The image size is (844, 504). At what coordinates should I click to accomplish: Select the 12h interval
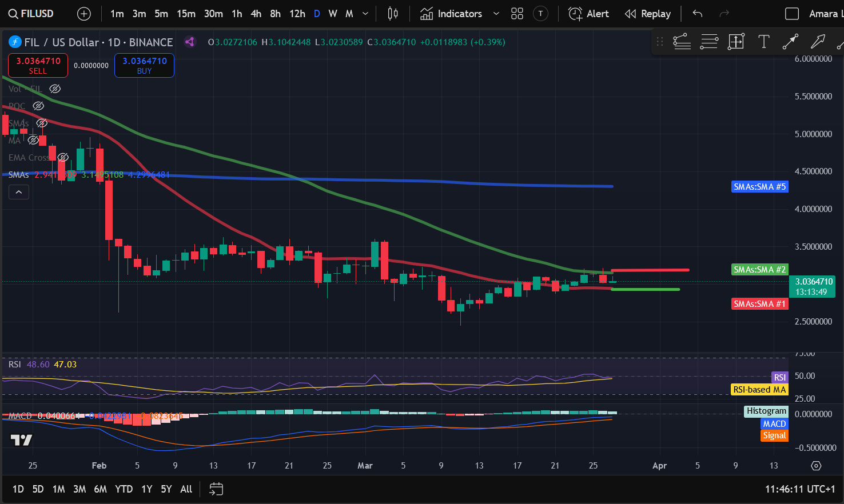(x=297, y=14)
